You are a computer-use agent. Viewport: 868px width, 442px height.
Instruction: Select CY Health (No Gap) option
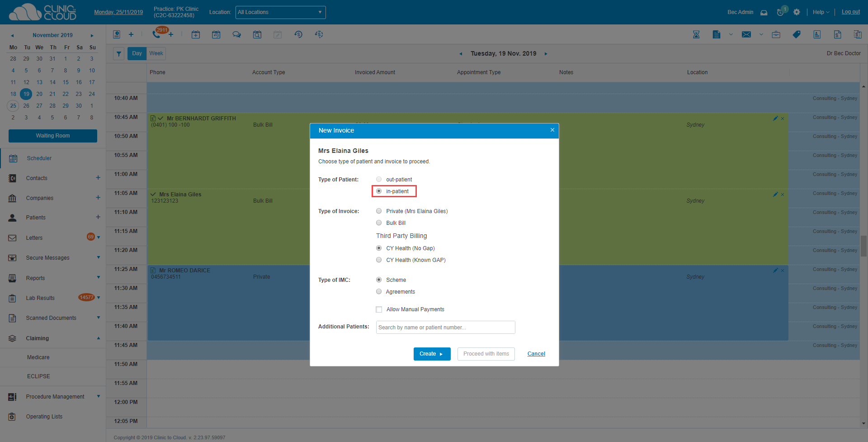pyautogui.click(x=379, y=248)
